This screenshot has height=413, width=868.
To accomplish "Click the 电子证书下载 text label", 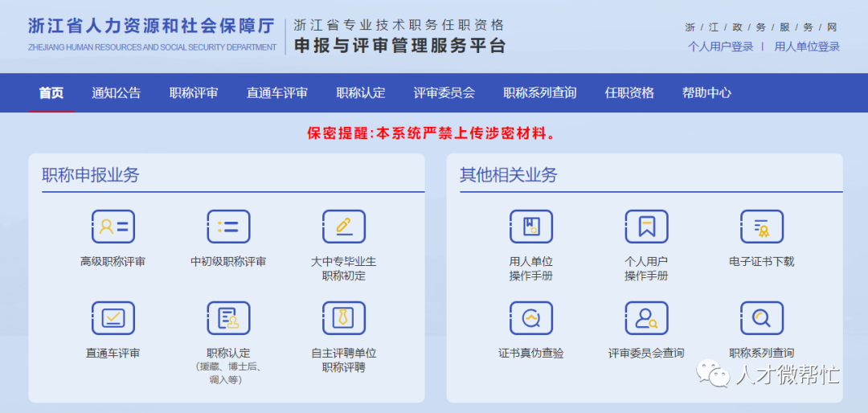I will pyautogui.click(x=762, y=262).
